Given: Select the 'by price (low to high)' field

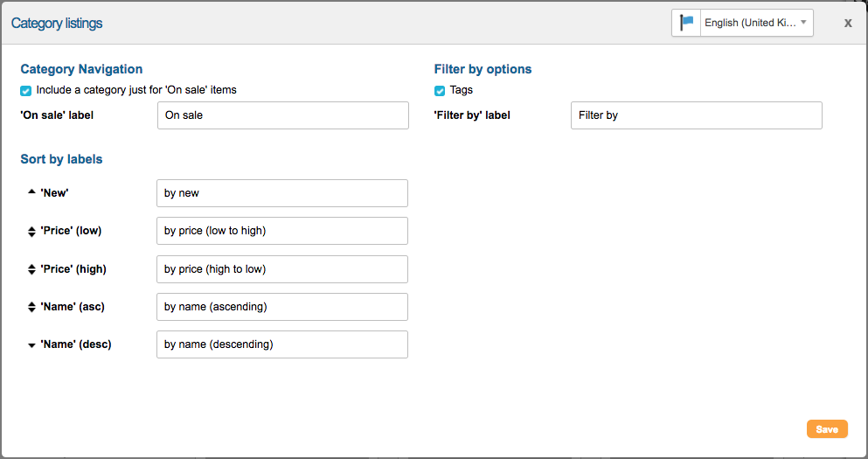Looking at the screenshot, I should pos(281,231).
